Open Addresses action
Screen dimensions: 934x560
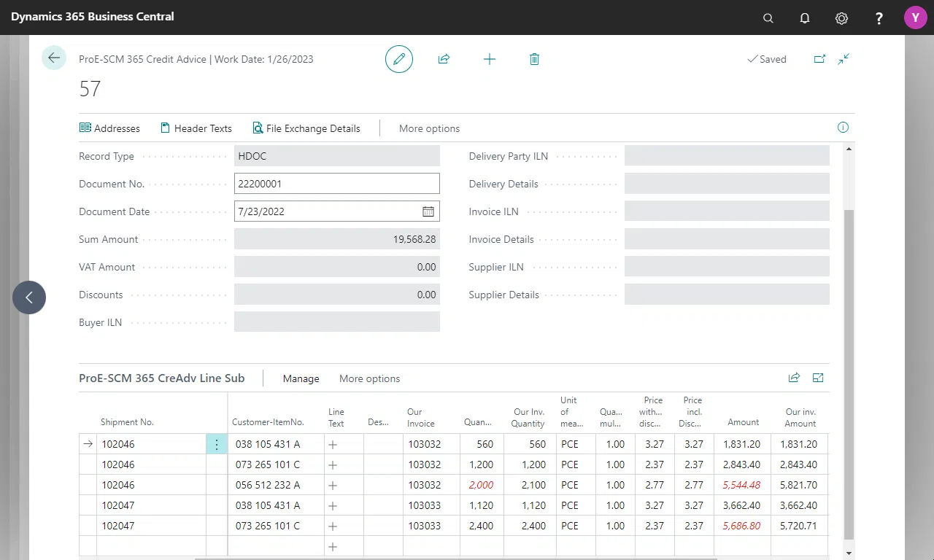pos(109,128)
